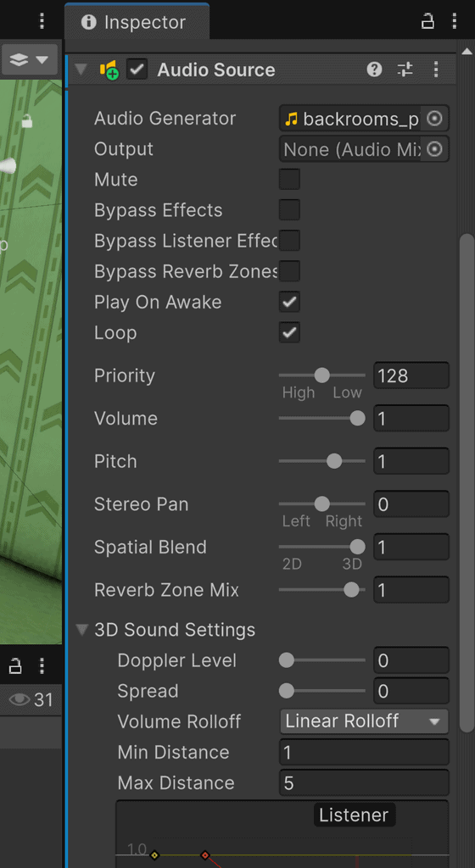Open object picker for Output mixer

434,149
